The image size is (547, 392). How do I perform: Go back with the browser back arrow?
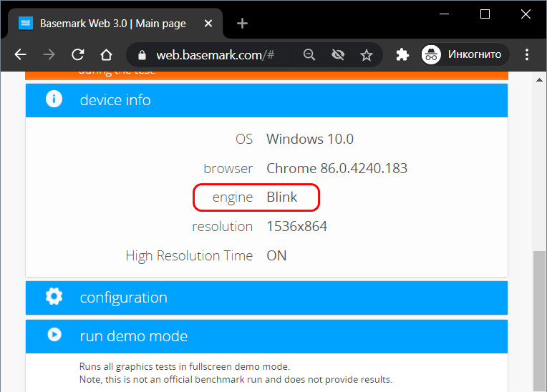click(21, 54)
